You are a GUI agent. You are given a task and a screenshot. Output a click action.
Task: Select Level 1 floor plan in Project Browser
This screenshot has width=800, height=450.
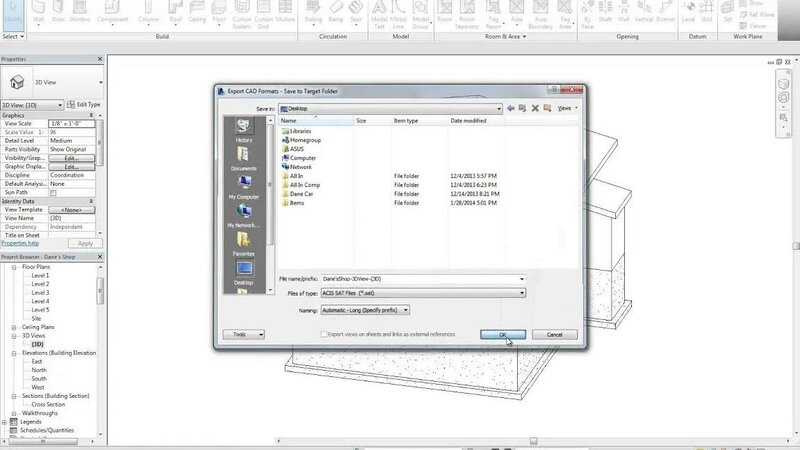pos(40,276)
